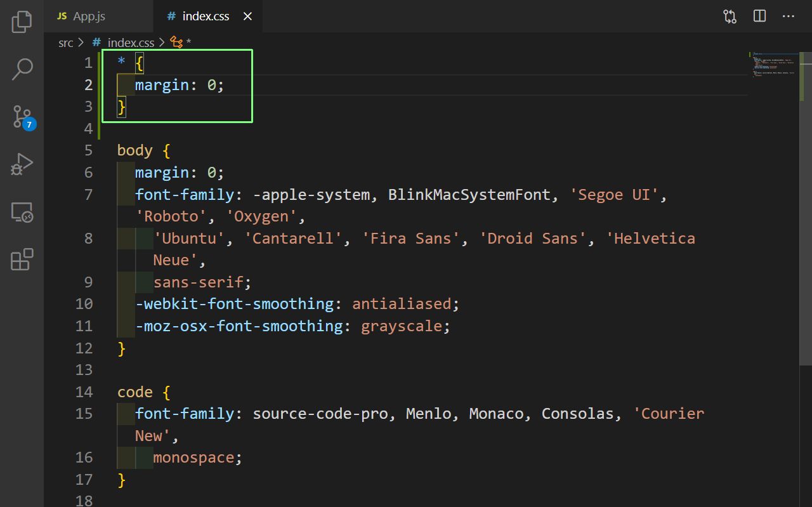Click the minimap code overview
The height and width of the screenshot is (507, 812).
[x=773, y=65]
